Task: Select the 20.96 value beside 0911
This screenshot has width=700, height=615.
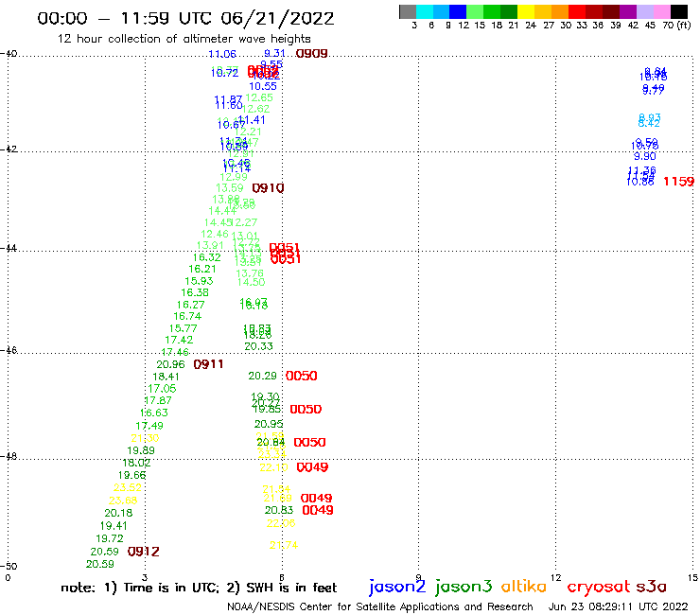Action: pyautogui.click(x=170, y=364)
